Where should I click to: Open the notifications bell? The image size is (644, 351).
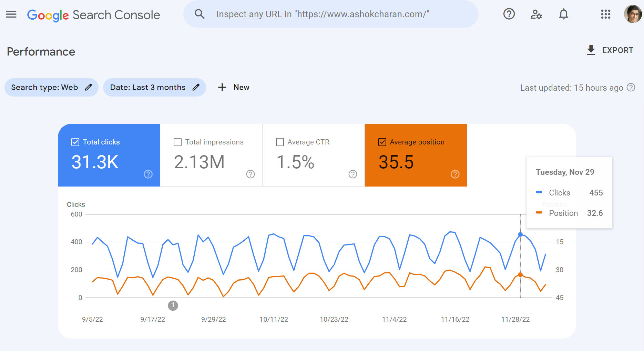(x=563, y=14)
